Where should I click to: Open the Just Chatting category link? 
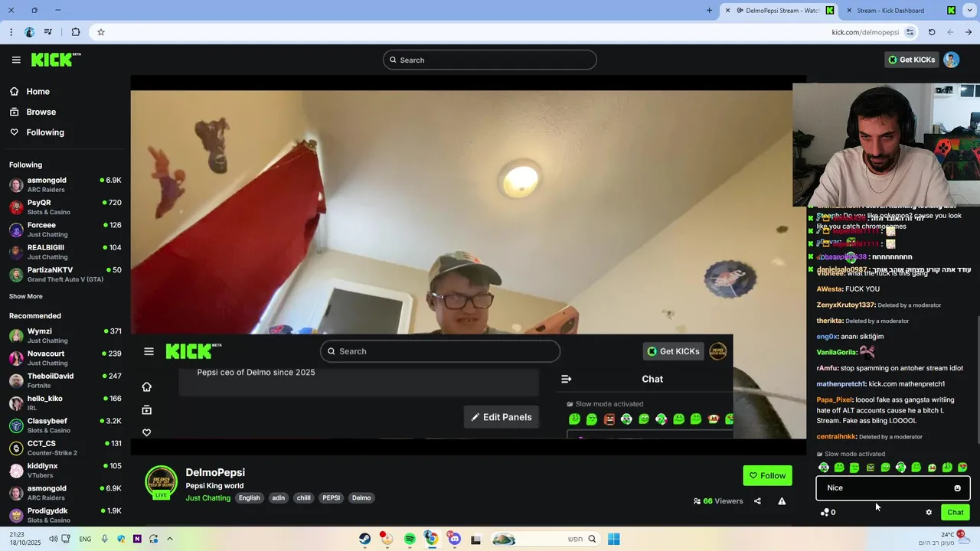click(207, 497)
